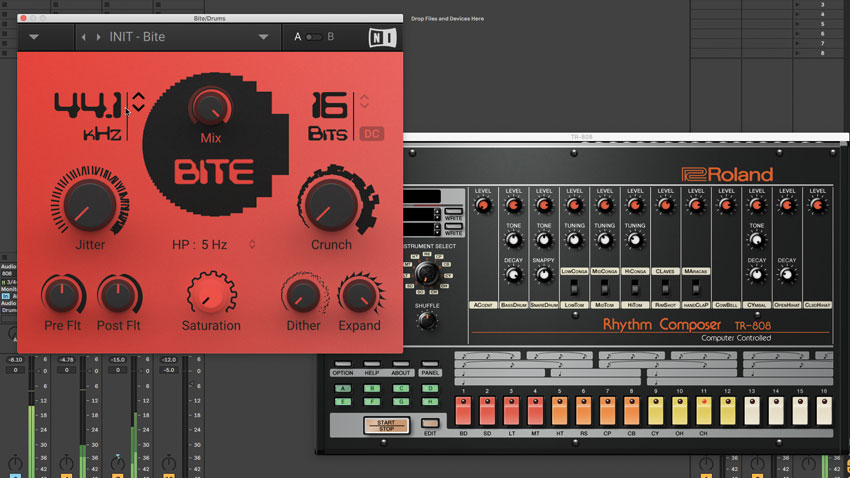Click the OpenHihat Decay knob
This screenshot has height=478, width=850.
point(787,275)
